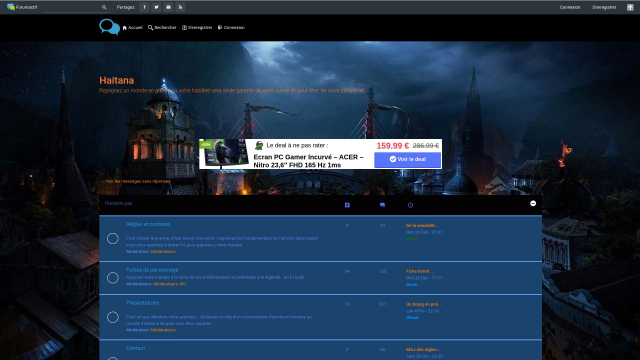Open last poster profile in Règles et contexte row
Screen dimensions: 640x360
pyautogui.click(x=412, y=239)
